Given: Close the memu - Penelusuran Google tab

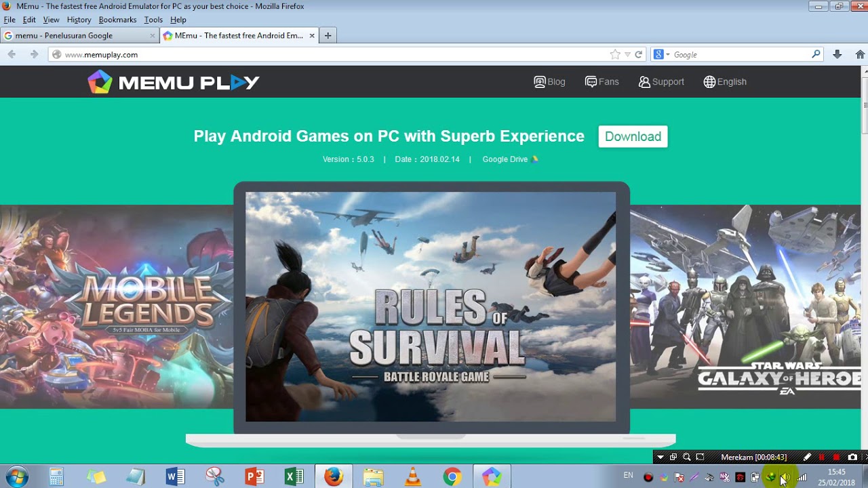Looking at the screenshot, I should pyautogui.click(x=153, y=35).
